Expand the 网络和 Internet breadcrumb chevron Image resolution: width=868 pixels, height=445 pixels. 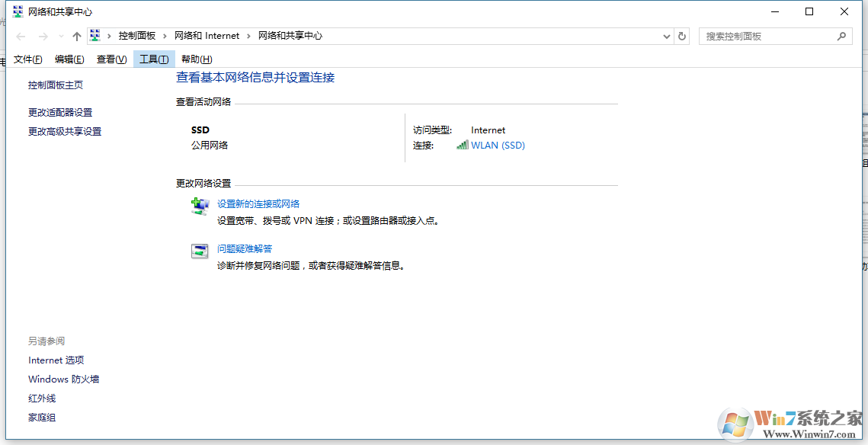248,35
